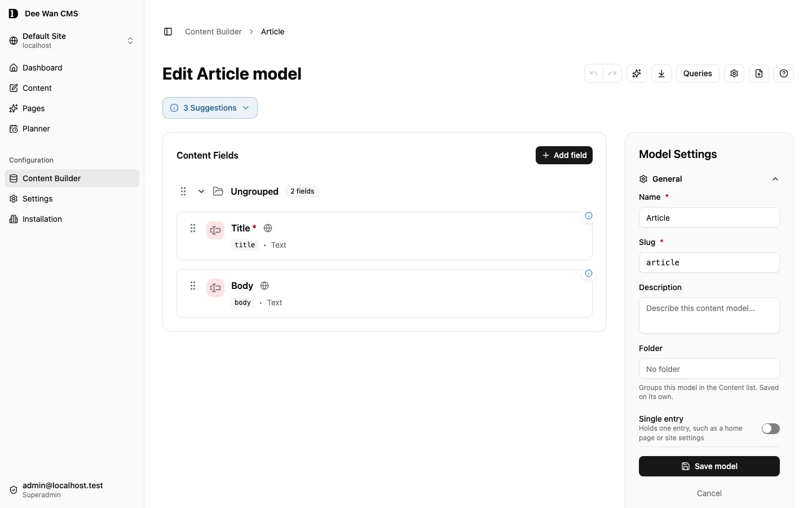Viewport: 812px width, 508px height.
Task: Open Settings in sidebar
Action: [x=72, y=199]
